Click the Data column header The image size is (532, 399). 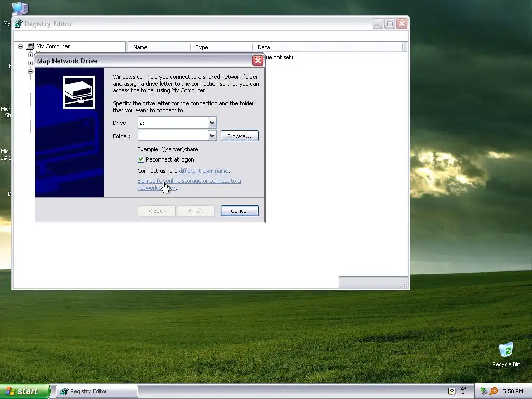pyautogui.click(x=327, y=47)
